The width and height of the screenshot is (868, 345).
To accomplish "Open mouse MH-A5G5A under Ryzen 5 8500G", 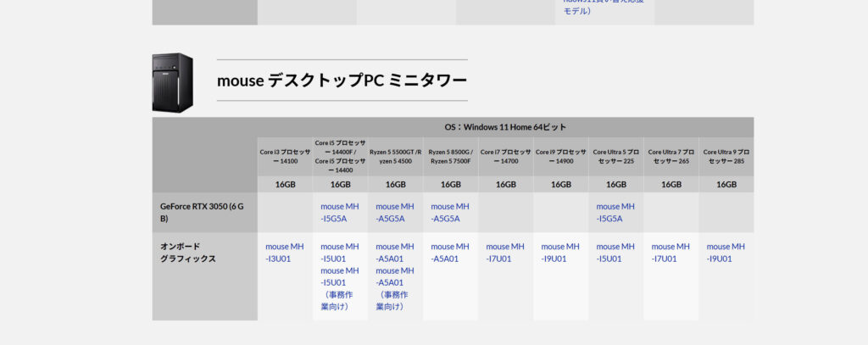I will pos(450,212).
